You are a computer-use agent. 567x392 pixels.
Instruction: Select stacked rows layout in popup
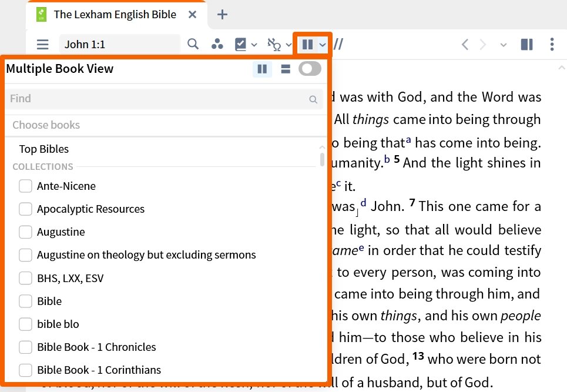pos(286,69)
